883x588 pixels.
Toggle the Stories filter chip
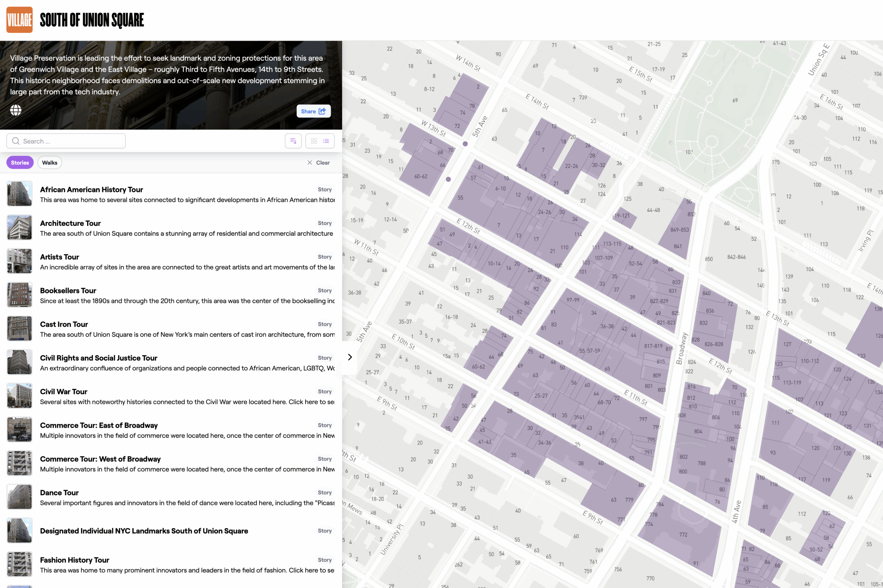tap(20, 162)
